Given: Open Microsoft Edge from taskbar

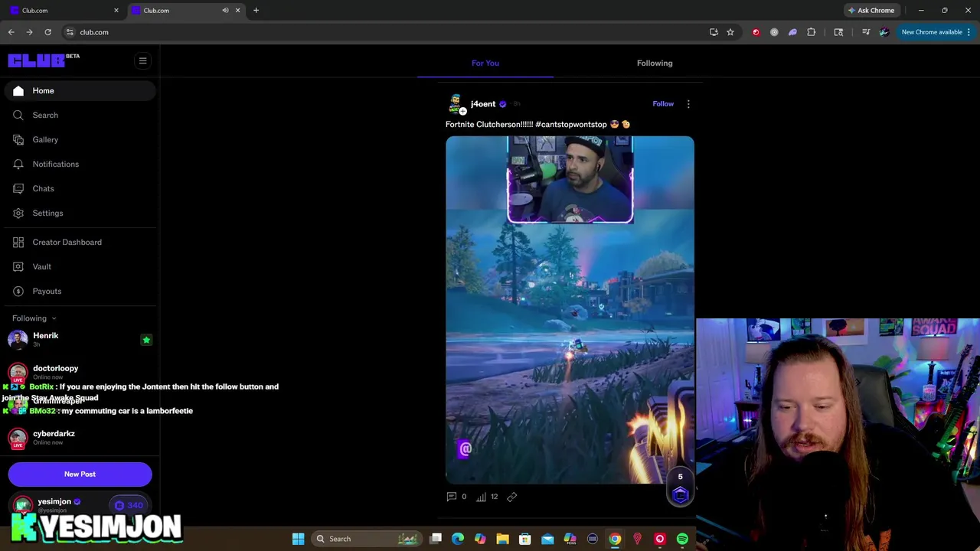Looking at the screenshot, I should [x=458, y=539].
